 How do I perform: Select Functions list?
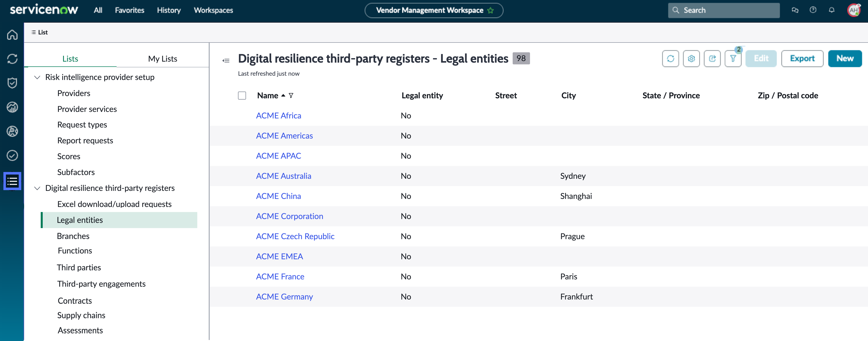(x=75, y=251)
